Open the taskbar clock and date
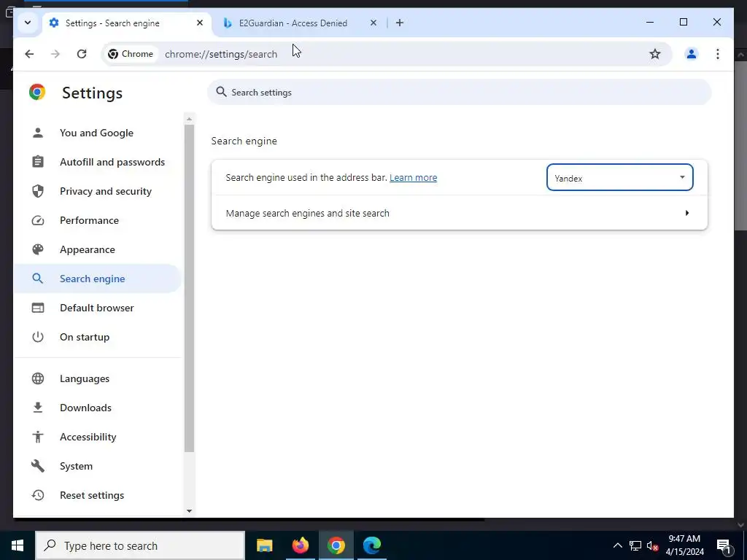 (684, 545)
